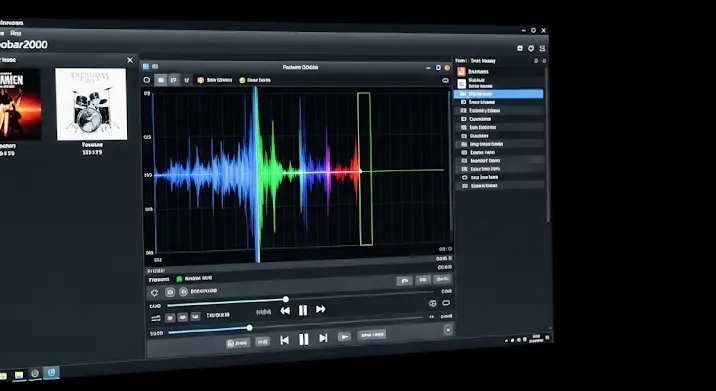Click the bright blue playhead line in the waveform
Viewport: 716px width, 391px height.
pyautogui.click(x=257, y=174)
